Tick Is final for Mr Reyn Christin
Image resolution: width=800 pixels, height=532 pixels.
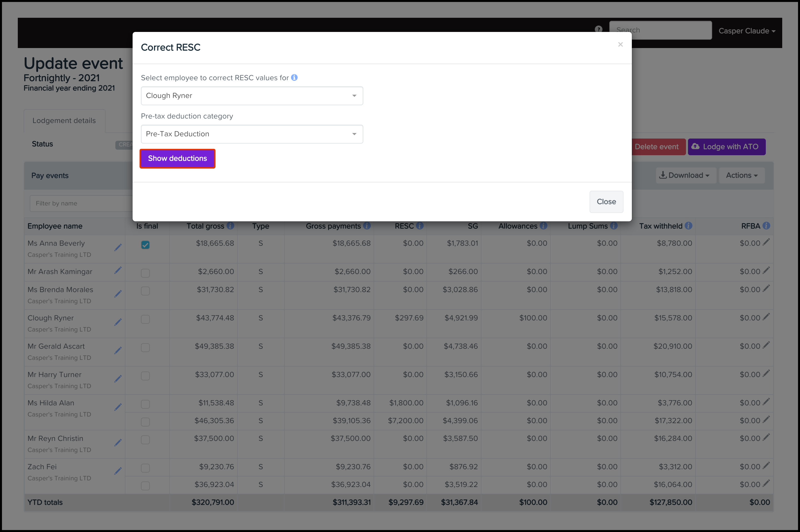click(145, 440)
